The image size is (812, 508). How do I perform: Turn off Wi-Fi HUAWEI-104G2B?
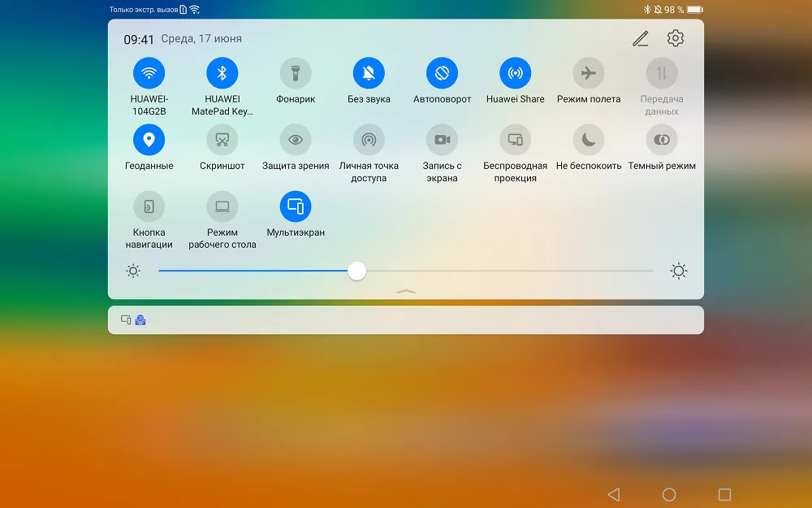click(149, 73)
